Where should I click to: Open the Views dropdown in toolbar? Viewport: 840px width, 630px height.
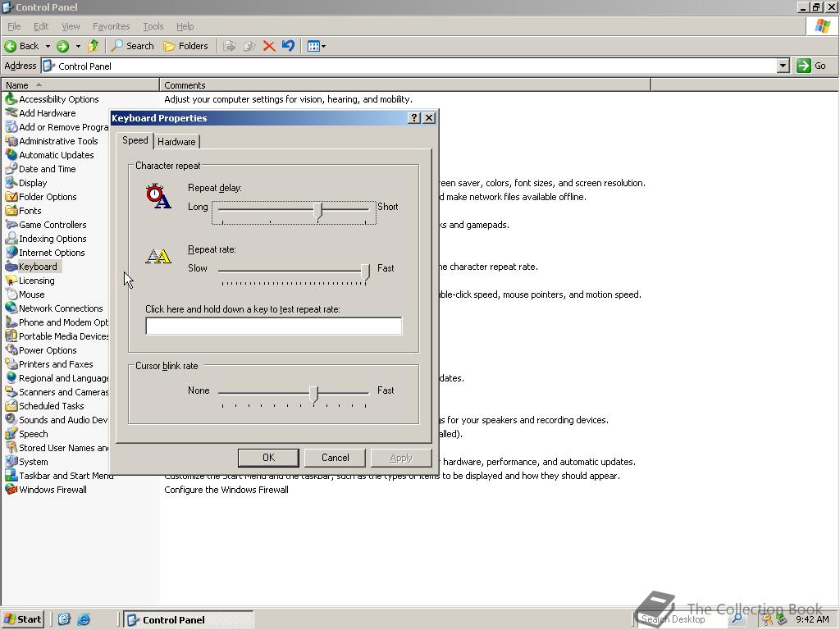click(x=316, y=46)
